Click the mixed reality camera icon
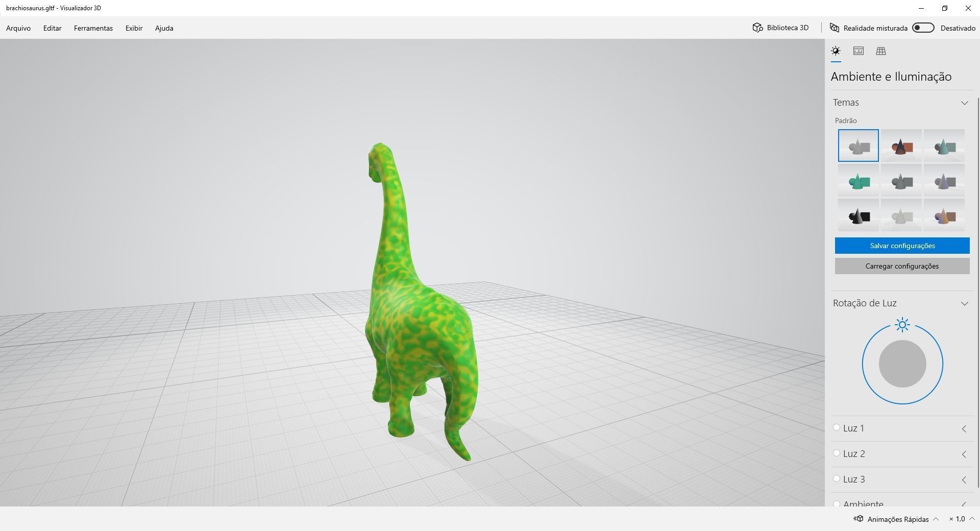980x531 pixels. [834, 28]
